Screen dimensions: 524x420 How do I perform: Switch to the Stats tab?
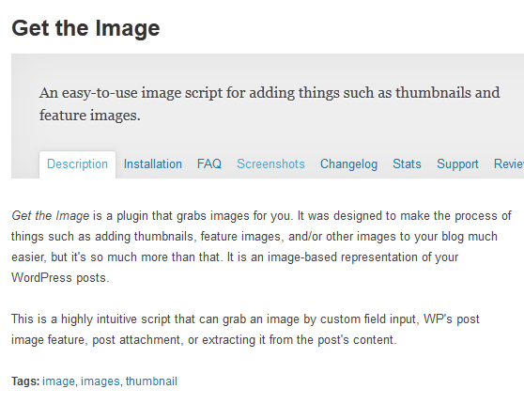407,164
